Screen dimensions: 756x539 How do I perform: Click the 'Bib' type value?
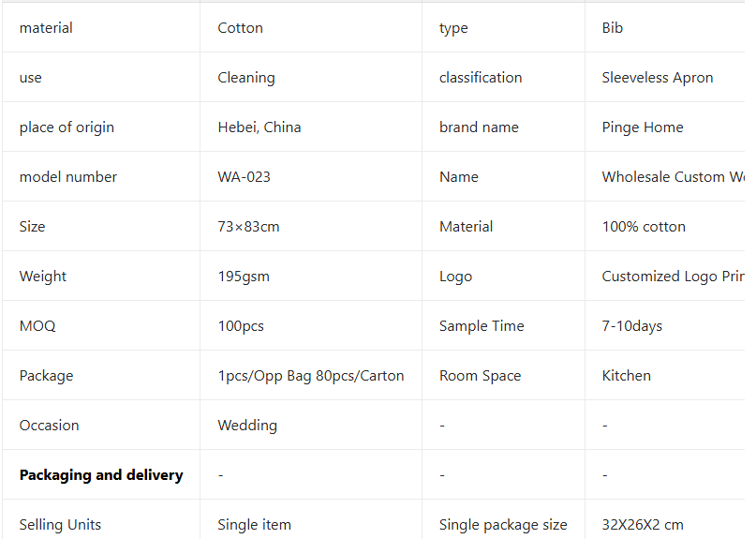[613, 28]
